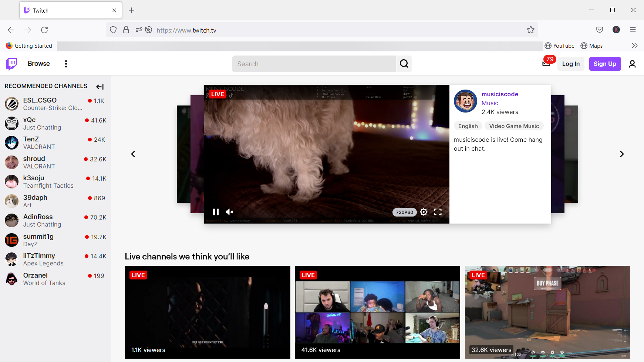This screenshot has width=644, height=362.
Task: Open the musiciscode channel link
Action: click(x=500, y=94)
